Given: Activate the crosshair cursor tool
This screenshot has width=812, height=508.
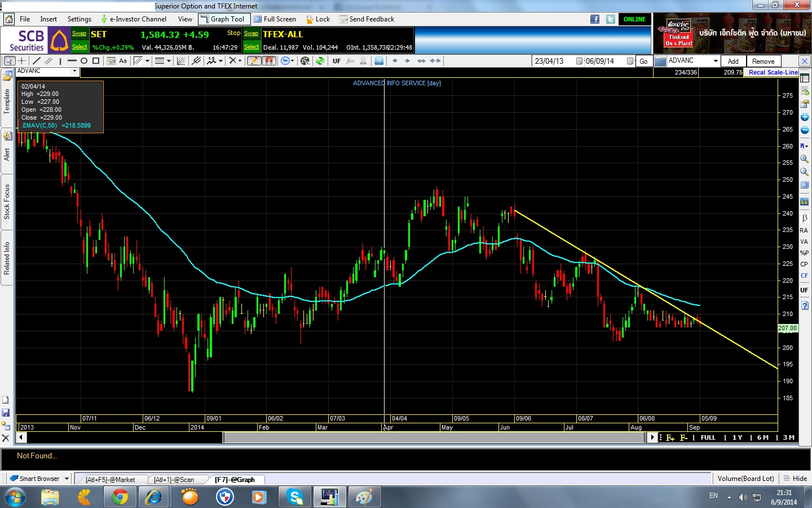Looking at the screenshot, I should [x=21, y=61].
